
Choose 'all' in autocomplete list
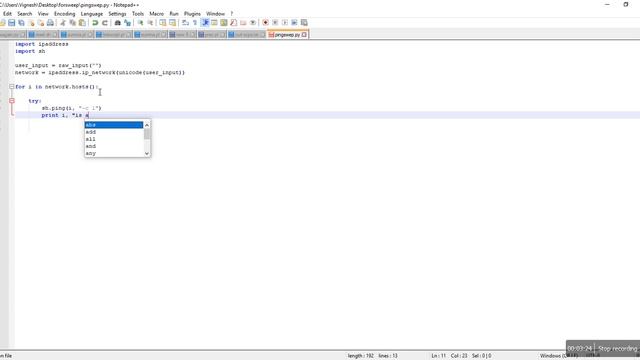pos(114,139)
